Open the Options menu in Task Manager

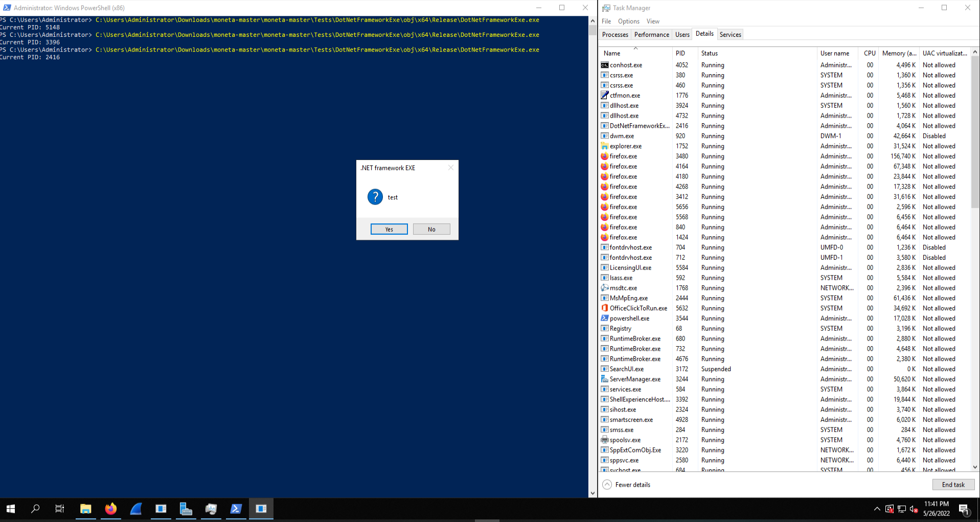(628, 21)
